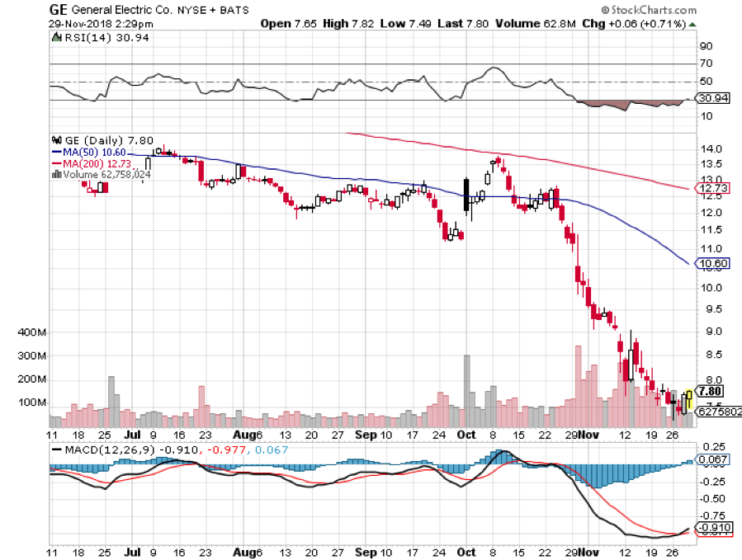Click the volume bars icon in legend

56,174
